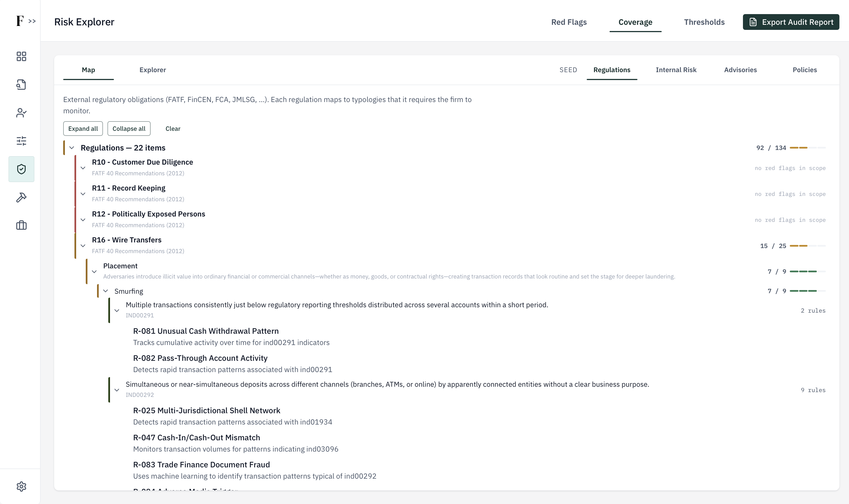Collapse the Smurfing typology chevron
This screenshot has width=849, height=504.
tap(106, 291)
